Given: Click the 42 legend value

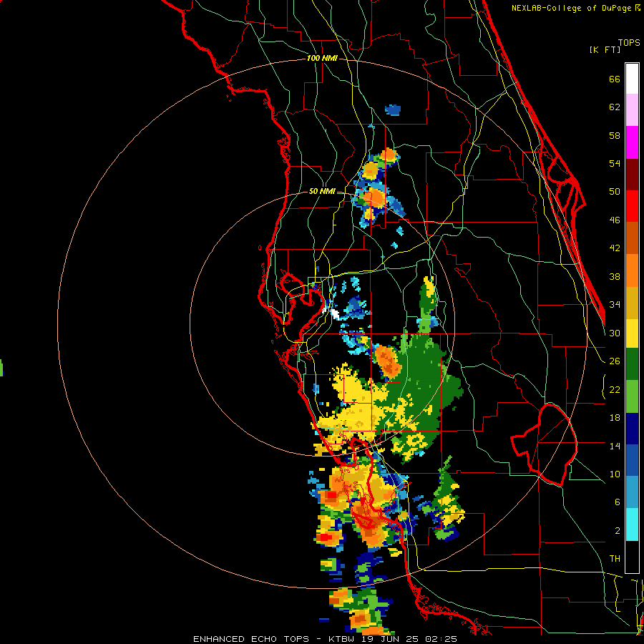Looking at the screenshot, I should point(615,248).
